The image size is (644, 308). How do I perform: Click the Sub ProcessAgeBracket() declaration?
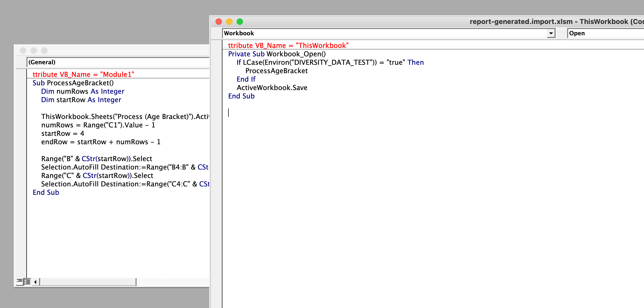tap(72, 83)
